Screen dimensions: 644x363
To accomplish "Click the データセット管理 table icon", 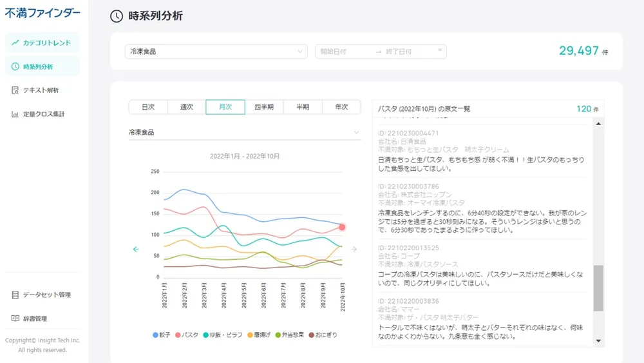I will pyautogui.click(x=15, y=295).
